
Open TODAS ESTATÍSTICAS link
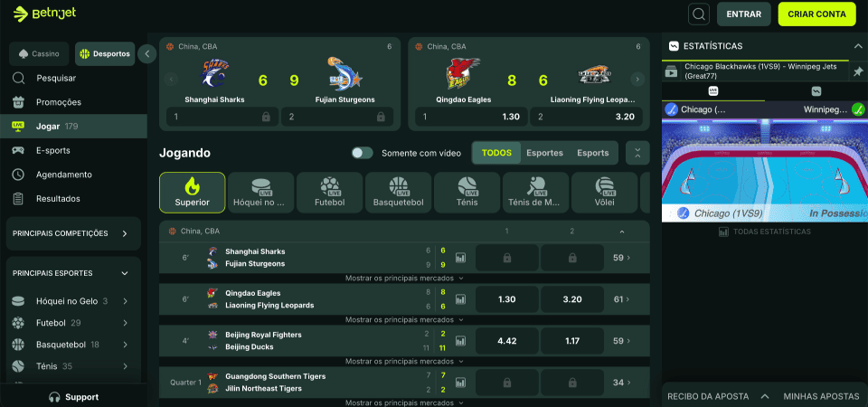pyautogui.click(x=765, y=232)
